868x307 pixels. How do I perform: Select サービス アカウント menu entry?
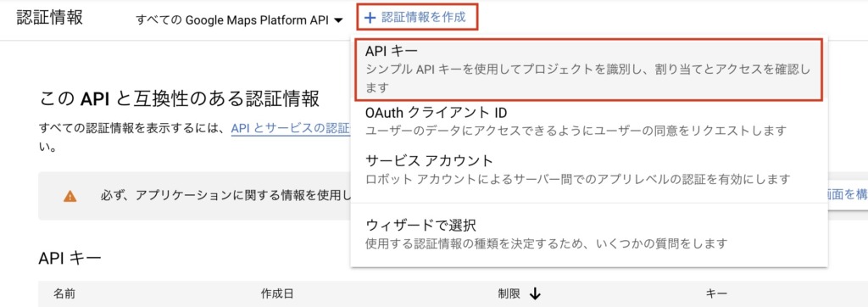click(589, 170)
